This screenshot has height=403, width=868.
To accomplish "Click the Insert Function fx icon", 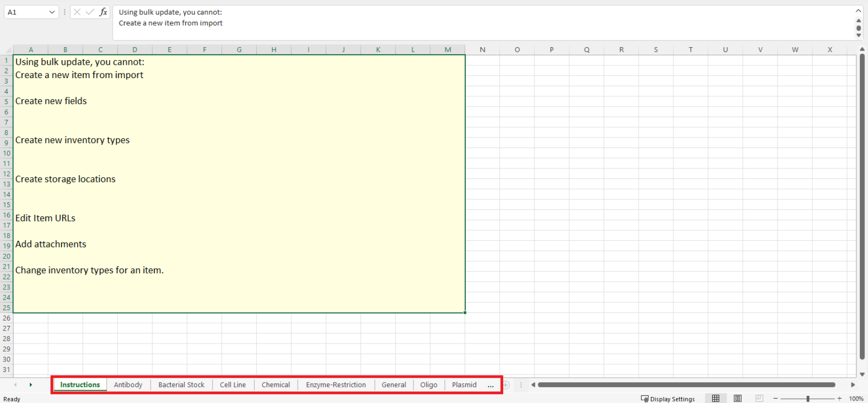I will (x=103, y=12).
